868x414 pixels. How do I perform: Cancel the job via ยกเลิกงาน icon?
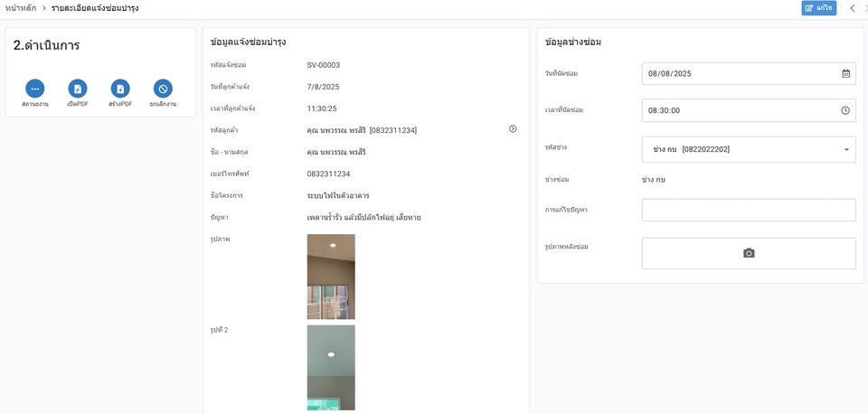click(163, 89)
